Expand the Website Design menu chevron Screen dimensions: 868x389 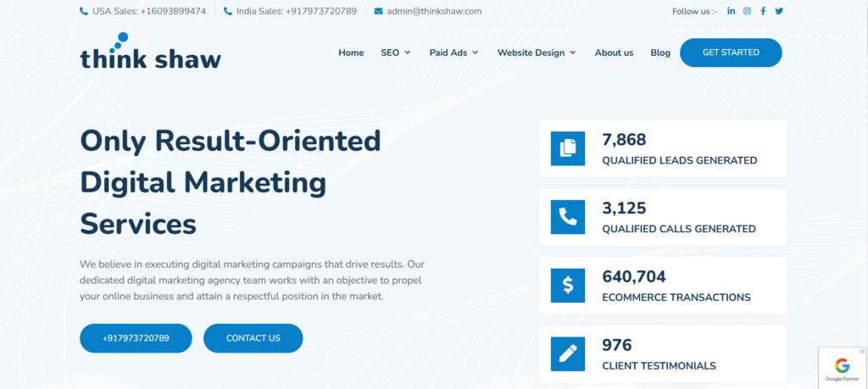(572, 53)
